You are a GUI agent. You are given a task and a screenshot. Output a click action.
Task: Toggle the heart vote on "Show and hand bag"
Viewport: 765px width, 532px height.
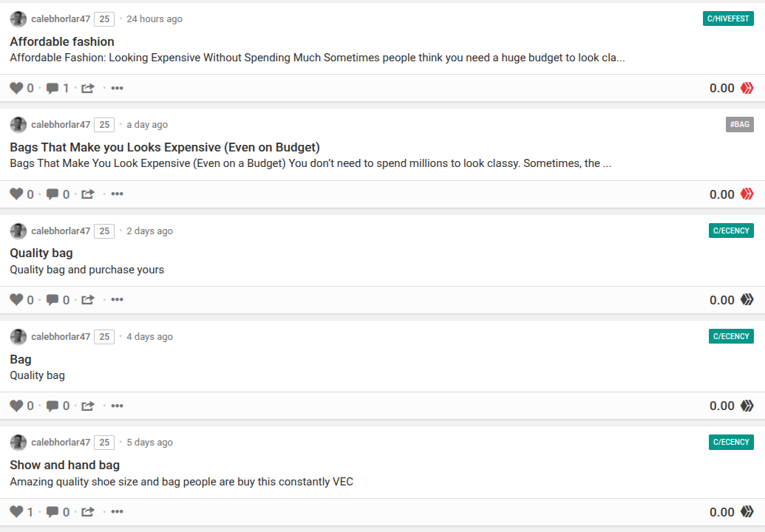tap(16, 511)
